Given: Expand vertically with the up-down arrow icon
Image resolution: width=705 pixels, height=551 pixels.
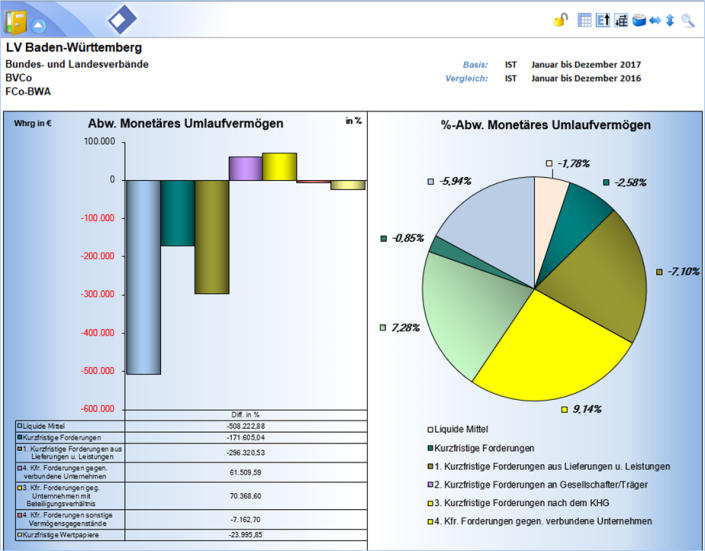Looking at the screenshot, I should pyautogui.click(x=669, y=20).
